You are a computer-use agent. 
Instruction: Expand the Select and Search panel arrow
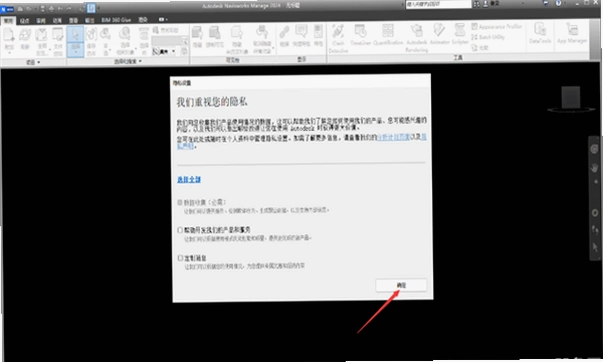coord(140,61)
